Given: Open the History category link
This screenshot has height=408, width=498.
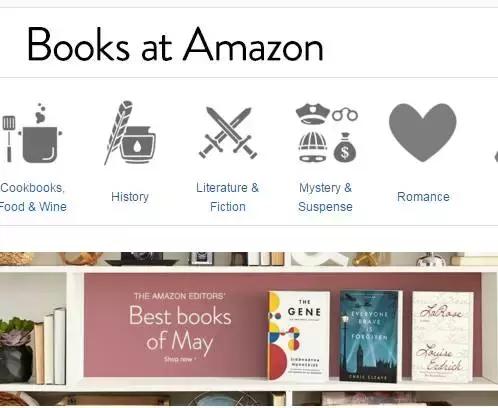Looking at the screenshot, I should coord(130,197).
